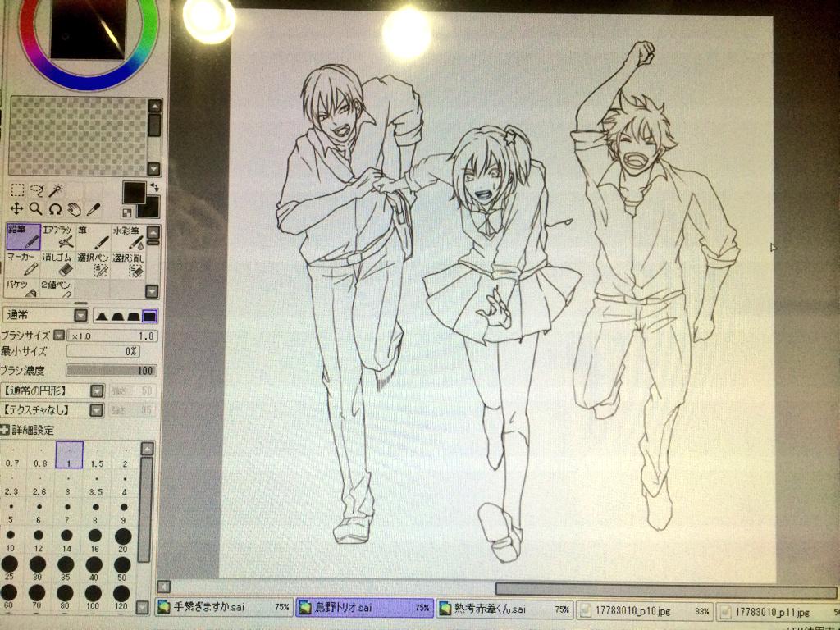
Task: Choose the 2値ペン binary pen tool
Action: [57, 288]
